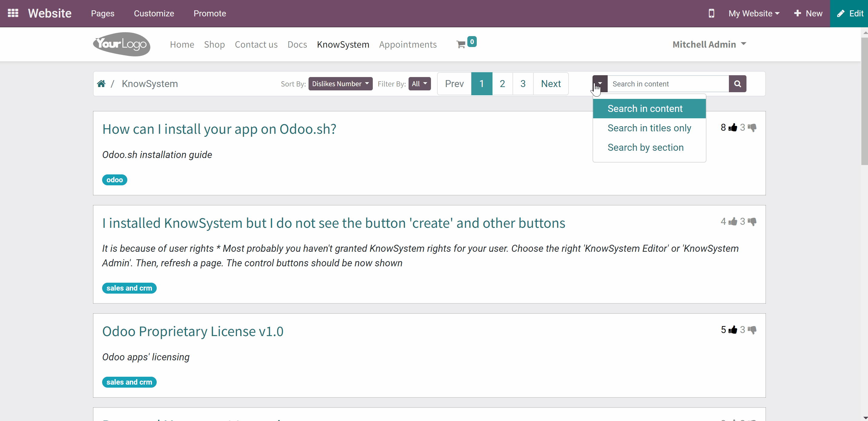Open Odoo Proprietary License v1.0 article
868x421 pixels.
(x=193, y=331)
